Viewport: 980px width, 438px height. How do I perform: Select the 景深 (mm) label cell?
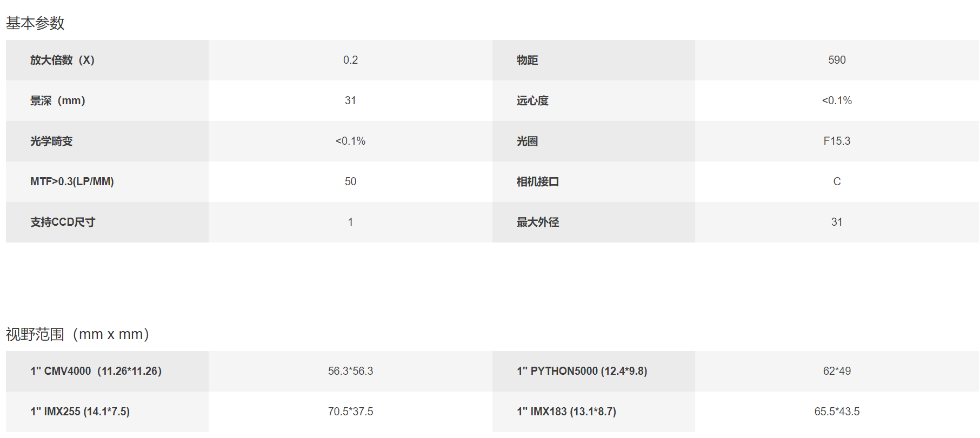(107, 100)
